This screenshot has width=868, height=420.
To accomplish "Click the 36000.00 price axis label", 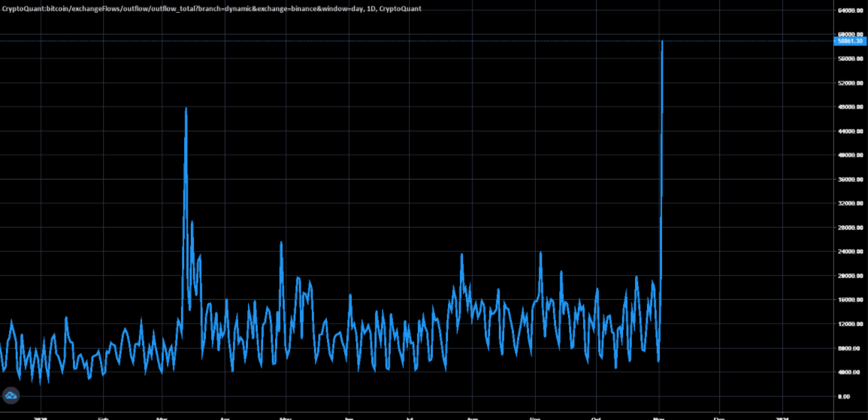I will [848, 180].
